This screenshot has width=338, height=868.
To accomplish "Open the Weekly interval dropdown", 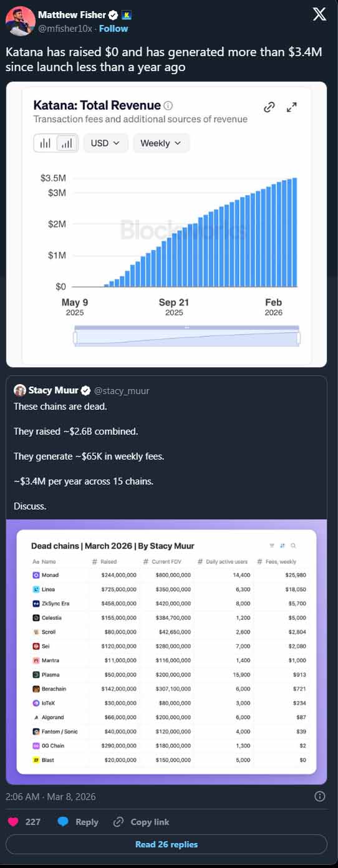I will coord(161,143).
